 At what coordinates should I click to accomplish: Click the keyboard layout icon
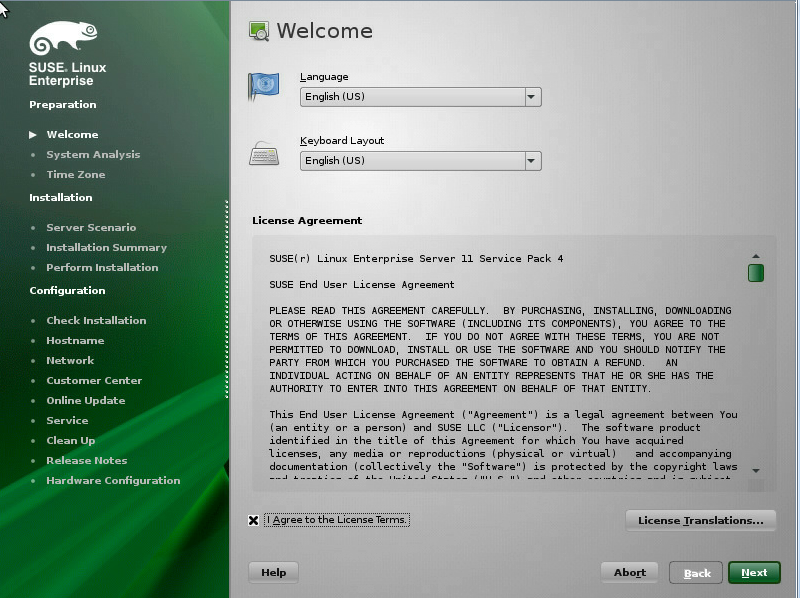[264, 154]
